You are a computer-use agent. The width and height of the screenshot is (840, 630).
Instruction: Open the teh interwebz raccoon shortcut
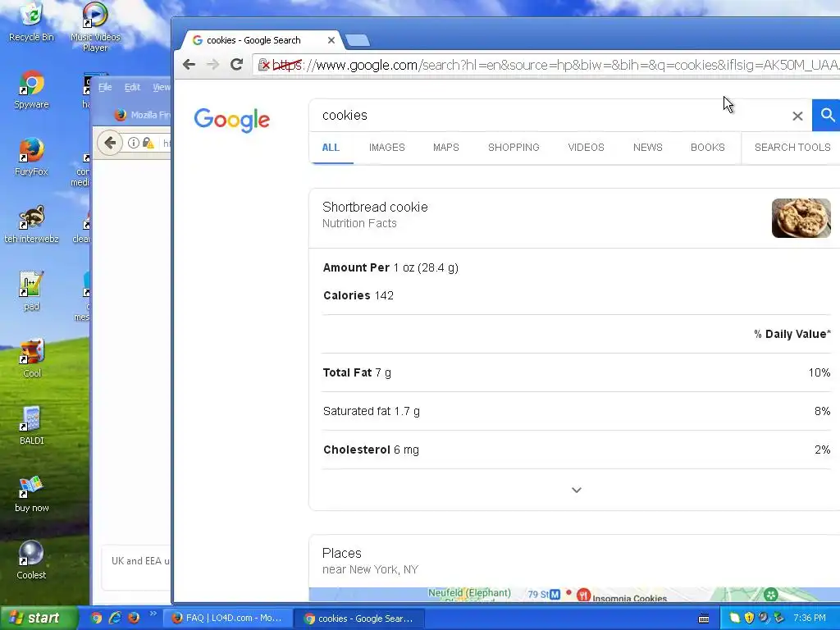(x=32, y=224)
